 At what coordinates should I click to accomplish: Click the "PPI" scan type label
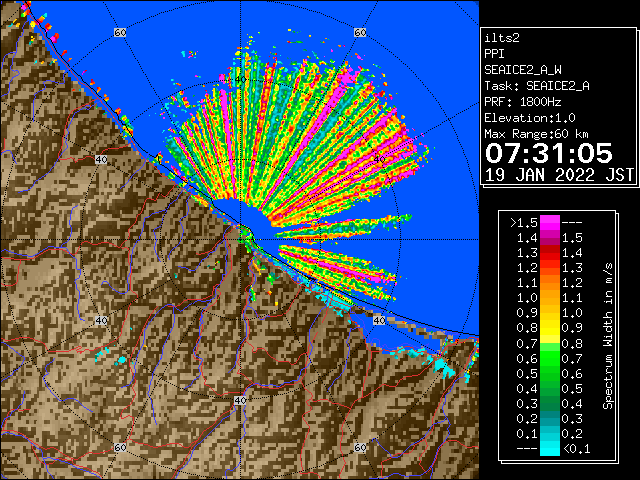pos(494,54)
